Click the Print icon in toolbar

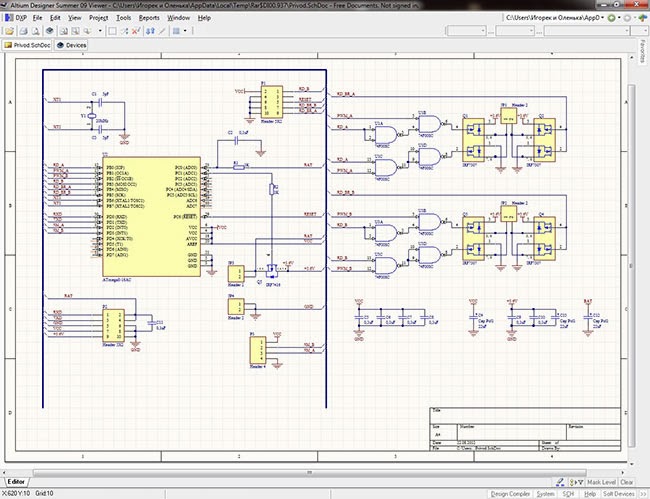pos(24,31)
